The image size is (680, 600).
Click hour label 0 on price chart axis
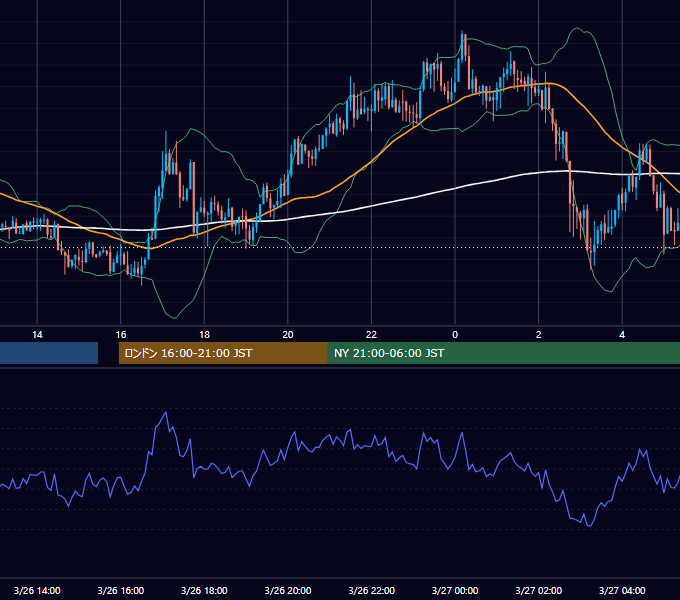click(x=455, y=335)
